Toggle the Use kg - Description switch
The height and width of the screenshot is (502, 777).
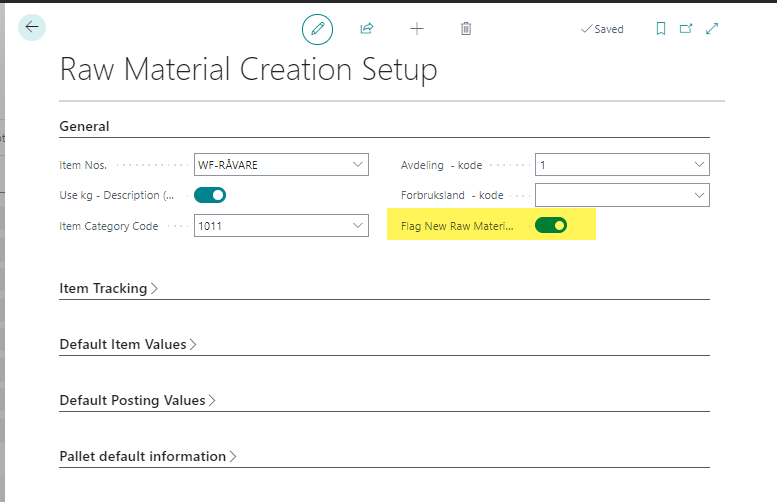[x=210, y=195]
